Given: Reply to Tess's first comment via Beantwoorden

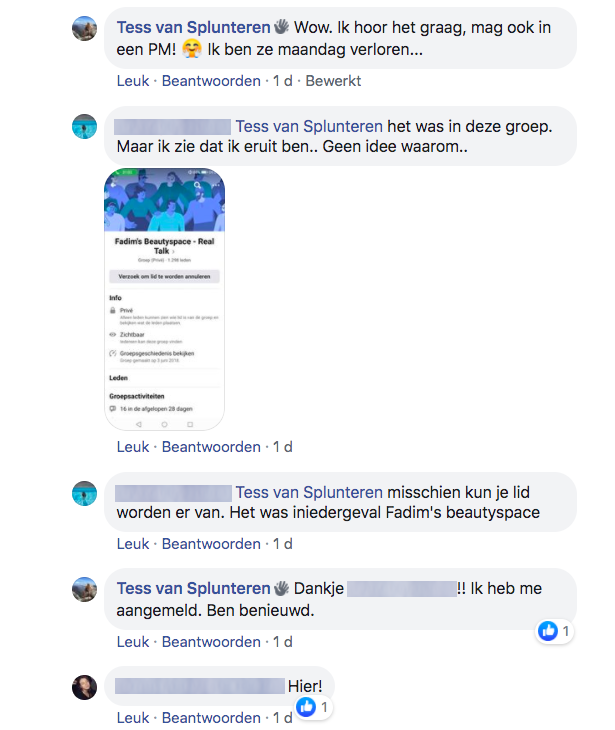Looking at the screenshot, I should [x=211, y=81].
